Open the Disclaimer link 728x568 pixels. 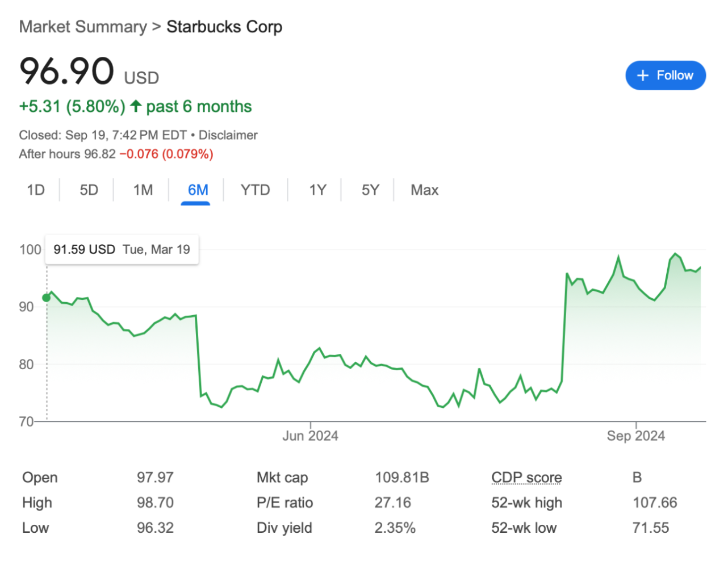click(x=228, y=135)
